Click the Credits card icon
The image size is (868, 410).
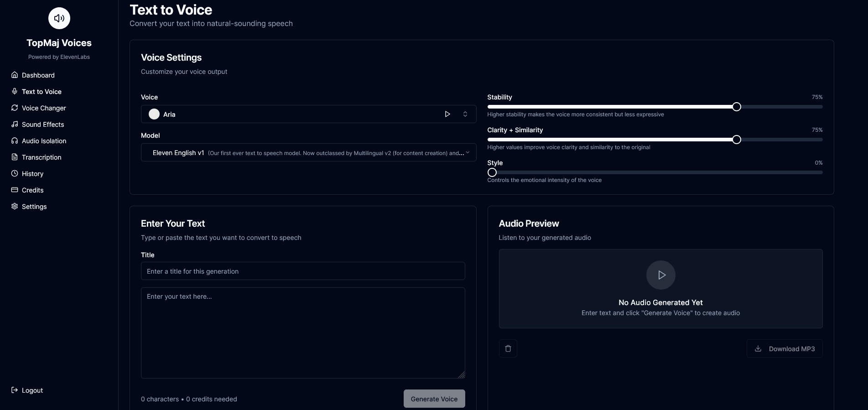pos(15,190)
